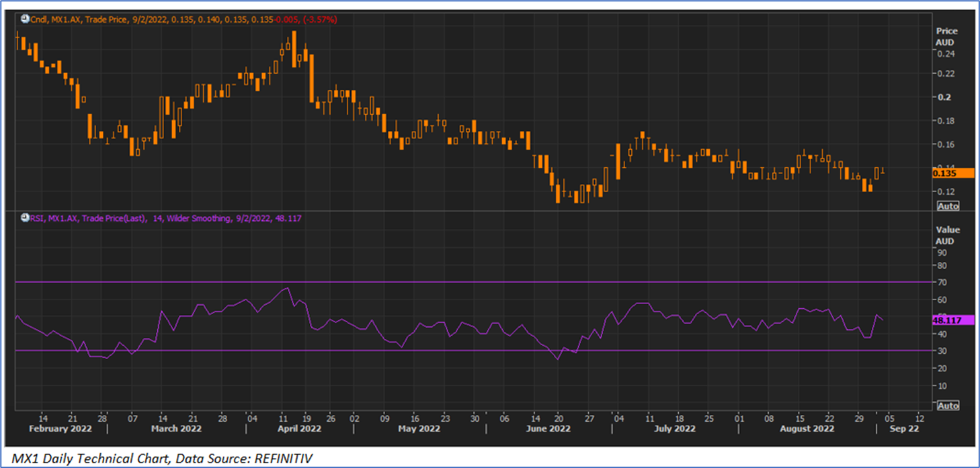Click the purple 48.117 RSI value tag
The width and height of the screenshot is (980, 468).
pos(952,320)
